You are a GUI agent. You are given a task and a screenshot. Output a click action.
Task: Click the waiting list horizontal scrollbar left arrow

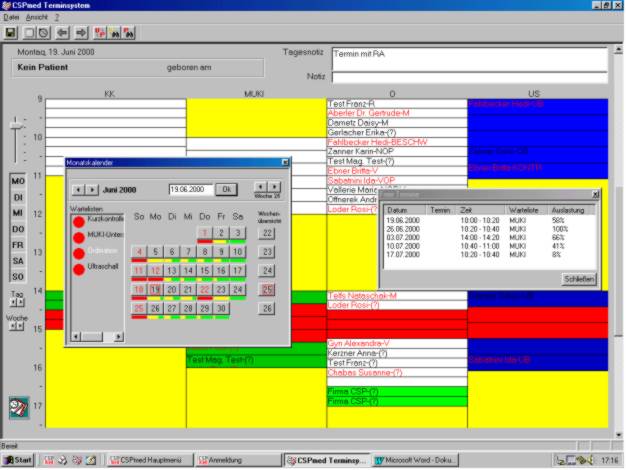[x=76, y=337]
